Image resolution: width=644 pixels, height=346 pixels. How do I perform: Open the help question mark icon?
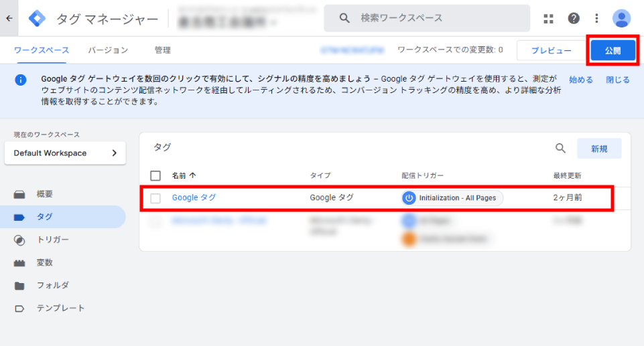coord(574,18)
